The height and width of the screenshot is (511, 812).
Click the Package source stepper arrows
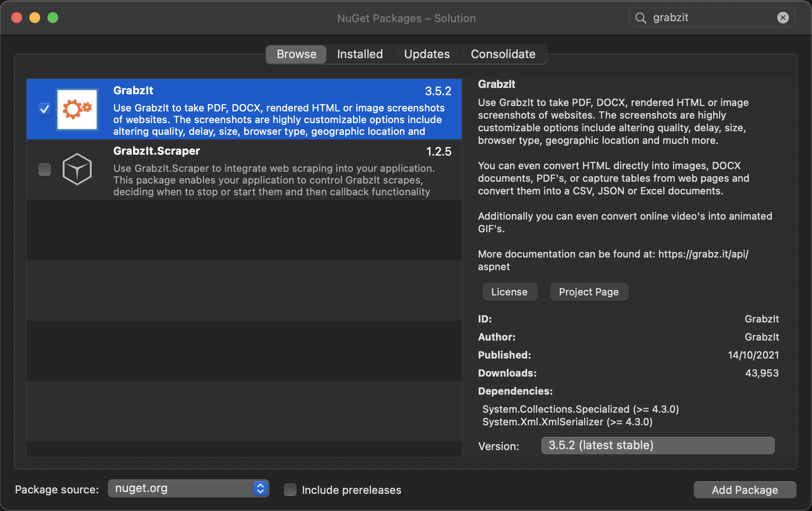coord(260,488)
